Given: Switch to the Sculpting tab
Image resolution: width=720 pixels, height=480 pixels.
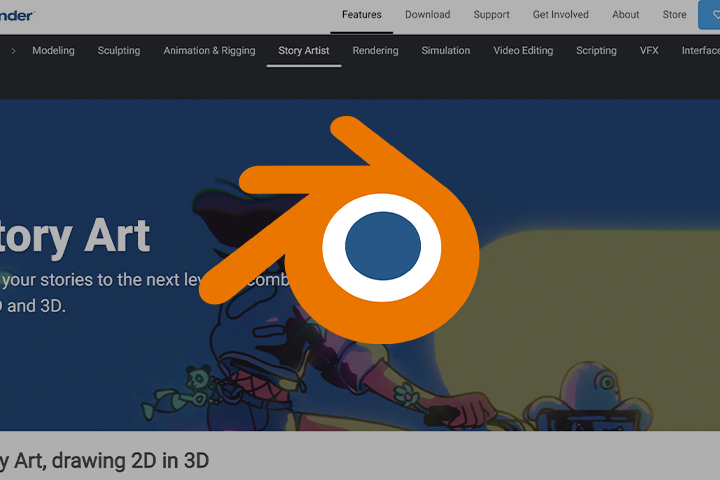Looking at the screenshot, I should (x=119, y=51).
